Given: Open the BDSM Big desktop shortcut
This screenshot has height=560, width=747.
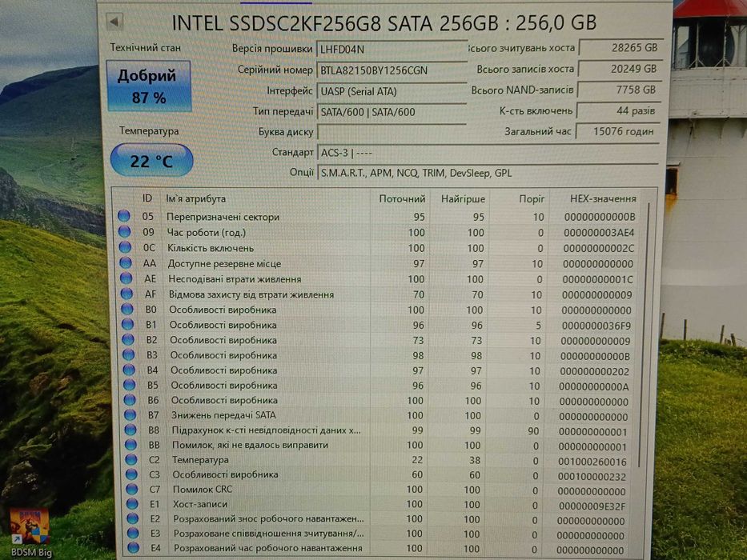Looking at the screenshot, I should [30, 533].
